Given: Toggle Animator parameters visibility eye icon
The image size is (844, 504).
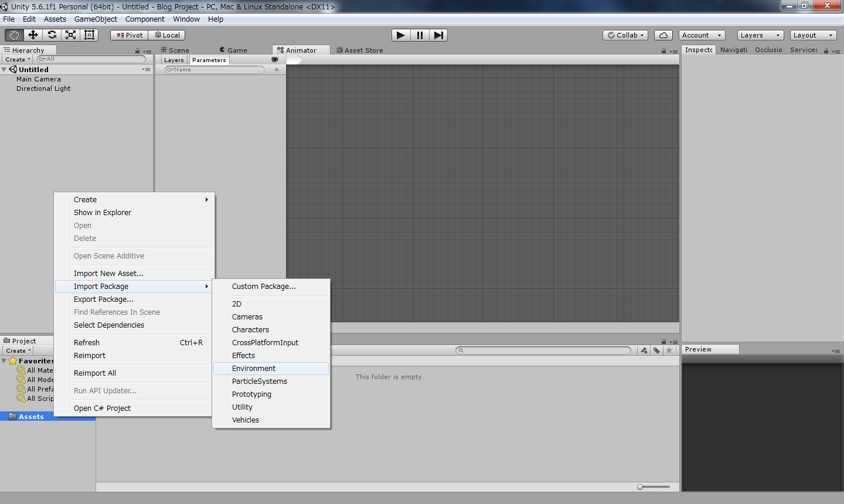Looking at the screenshot, I should (x=274, y=60).
